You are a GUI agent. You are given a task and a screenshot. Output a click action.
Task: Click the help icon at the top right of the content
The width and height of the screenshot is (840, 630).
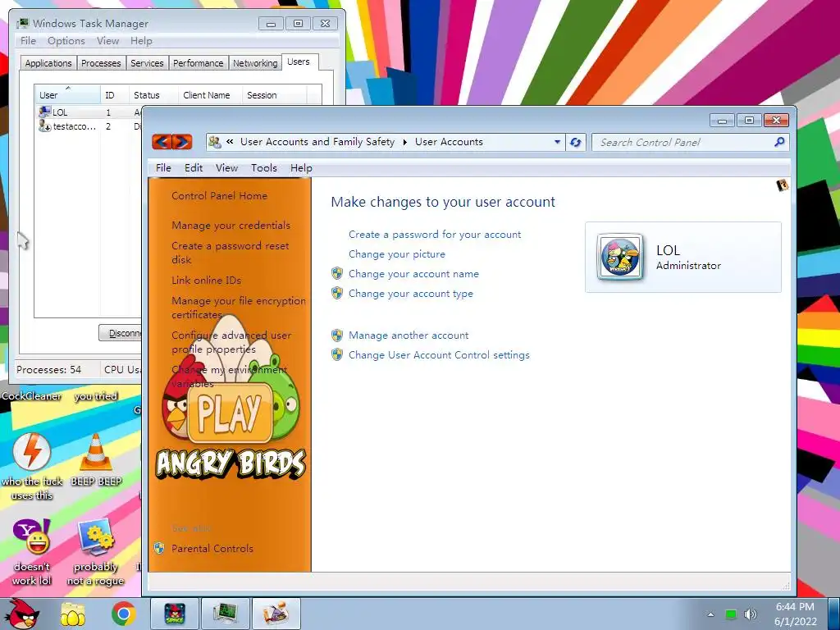coord(782,185)
